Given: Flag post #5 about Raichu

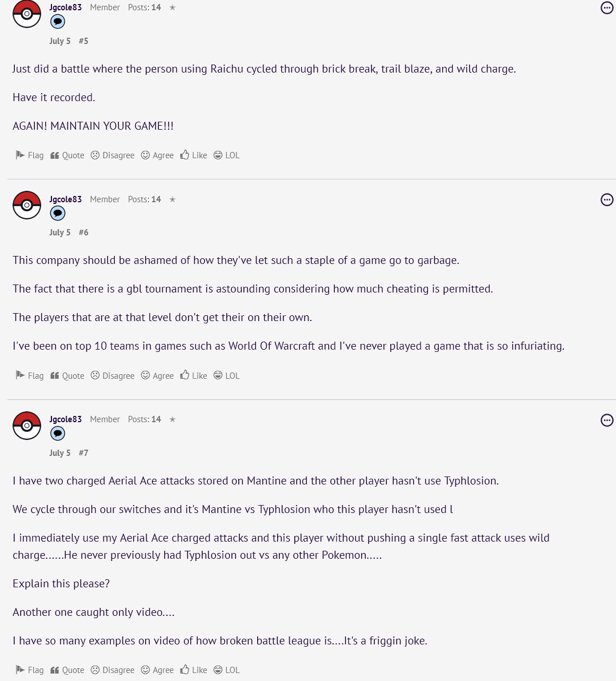Looking at the screenshot, I should click(30, 155).
